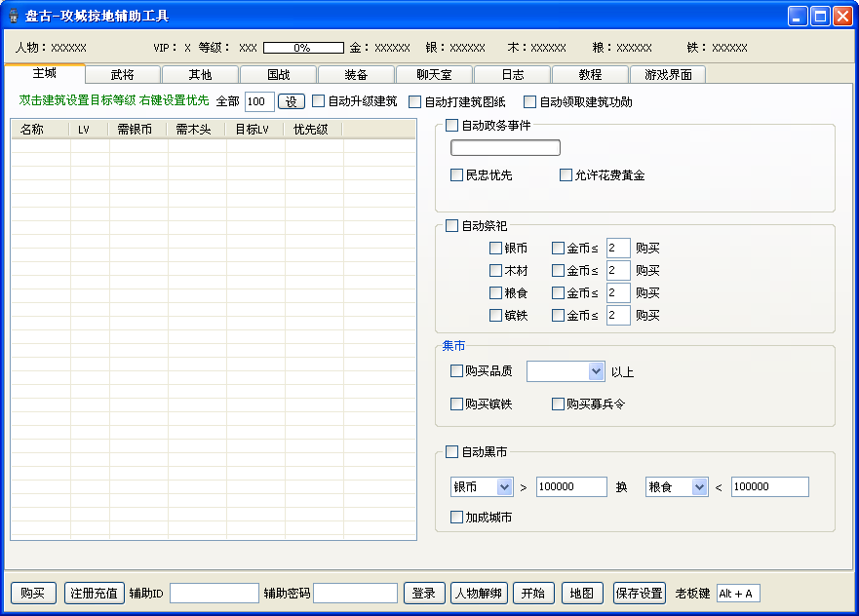Edit gold limit field in 镔铁 row
The height and width of the screenshot is (616, 859).
pyautogui.click(x=618, y=316)
